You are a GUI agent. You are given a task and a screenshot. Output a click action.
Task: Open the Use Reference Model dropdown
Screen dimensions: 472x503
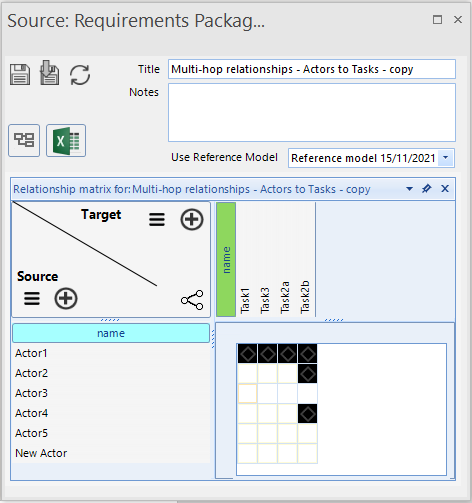point(446,158)
